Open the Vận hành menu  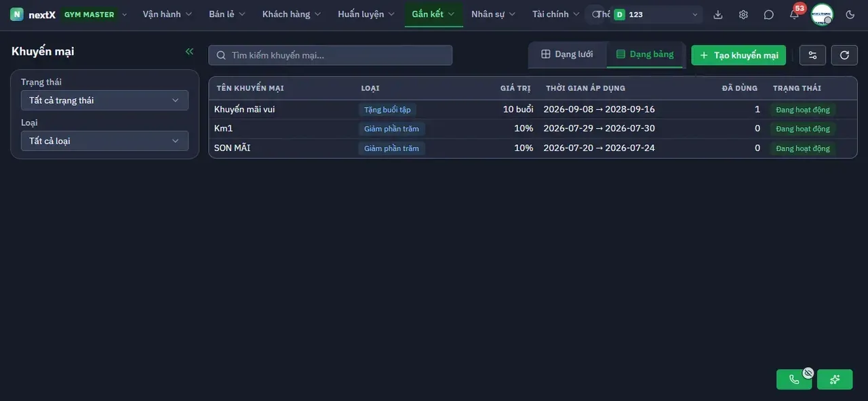167,14
